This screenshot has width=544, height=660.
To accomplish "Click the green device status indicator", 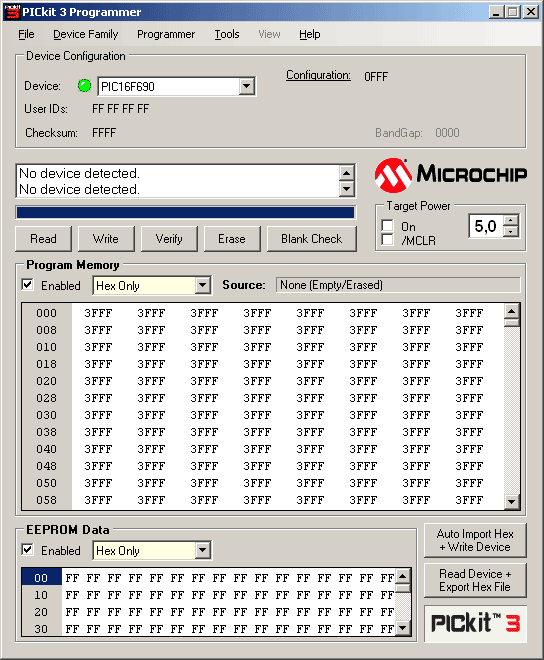I will [84, 86].
